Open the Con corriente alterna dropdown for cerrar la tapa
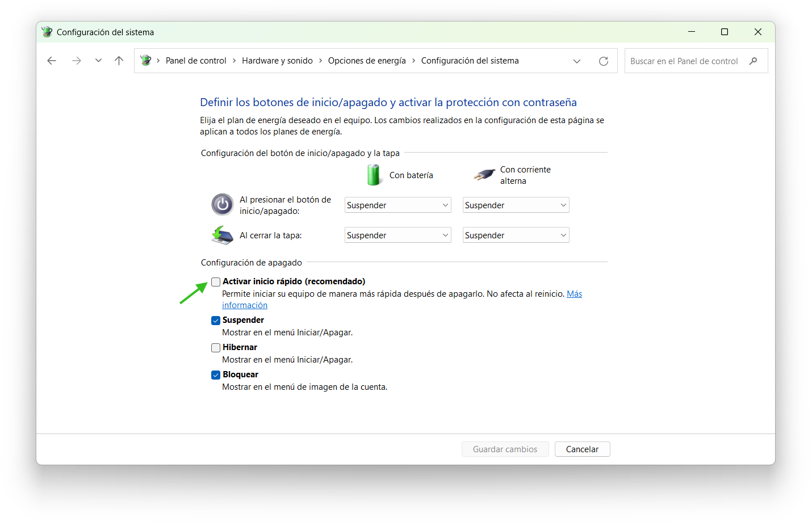The width and height of the screenshot is (812, 522). point(516,235)
